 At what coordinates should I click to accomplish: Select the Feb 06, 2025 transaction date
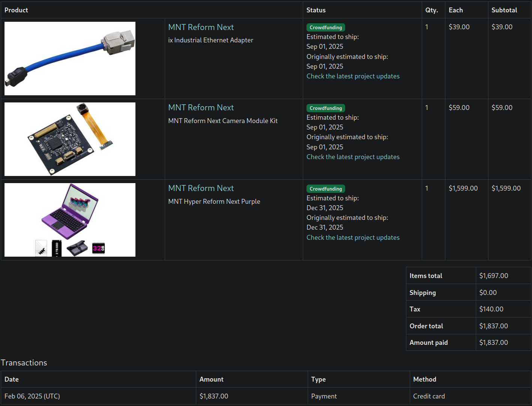pyautogui.click(x=32, y=396)
